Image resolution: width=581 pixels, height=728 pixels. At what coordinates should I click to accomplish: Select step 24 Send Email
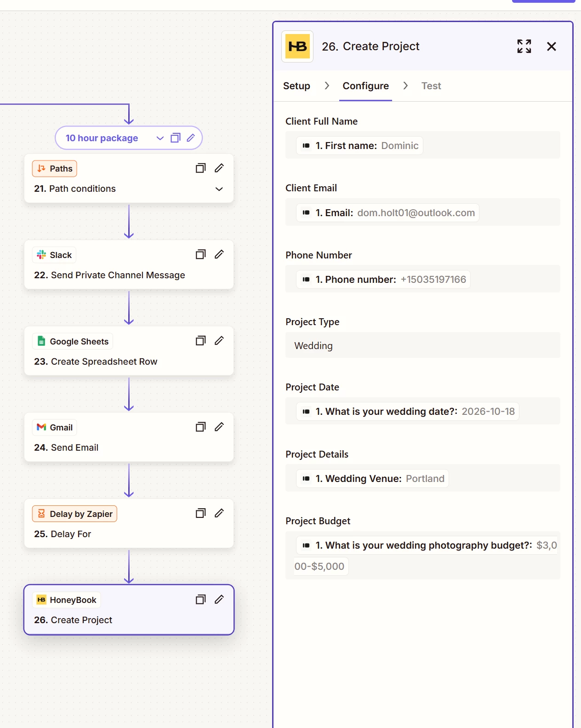point(129,437)
